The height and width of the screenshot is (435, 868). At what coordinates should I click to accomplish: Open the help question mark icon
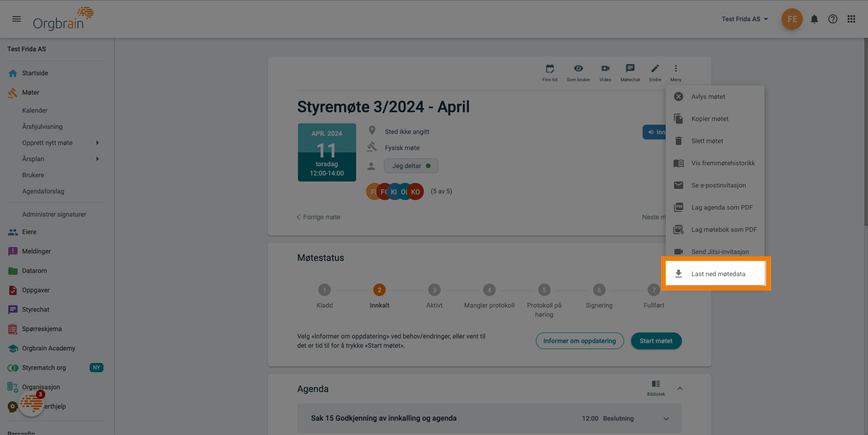coord(833,19)
